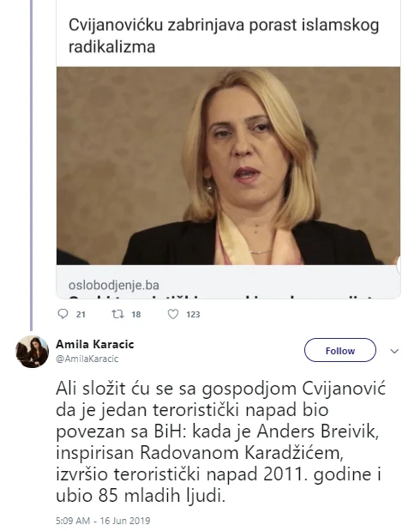Click the date 16 Jun 2019

(125, 521)
